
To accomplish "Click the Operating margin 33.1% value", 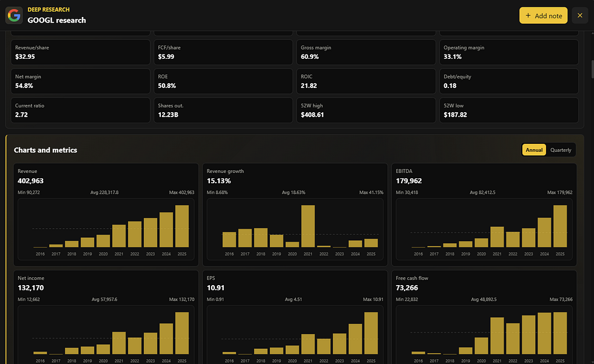I will pos(452,57).
